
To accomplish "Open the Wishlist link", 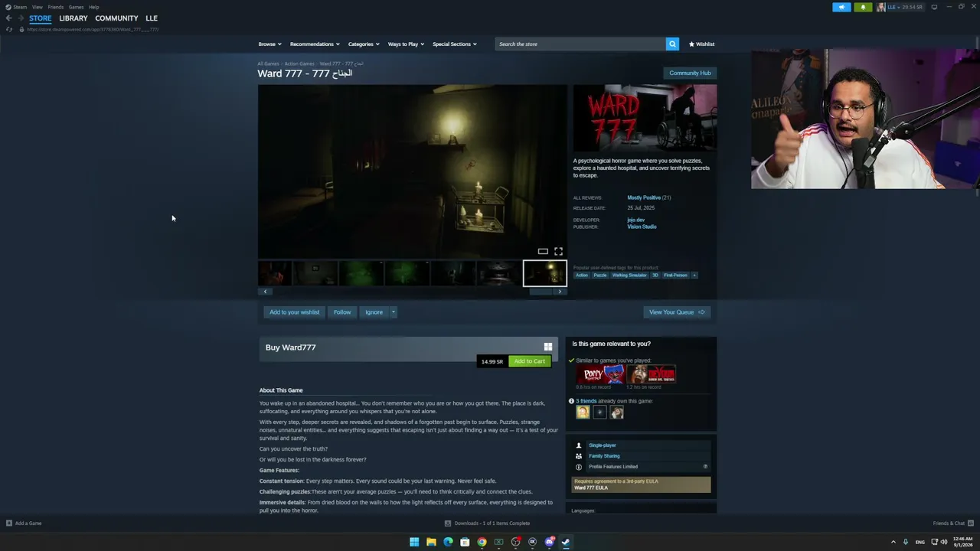I will tap(701, 44).
